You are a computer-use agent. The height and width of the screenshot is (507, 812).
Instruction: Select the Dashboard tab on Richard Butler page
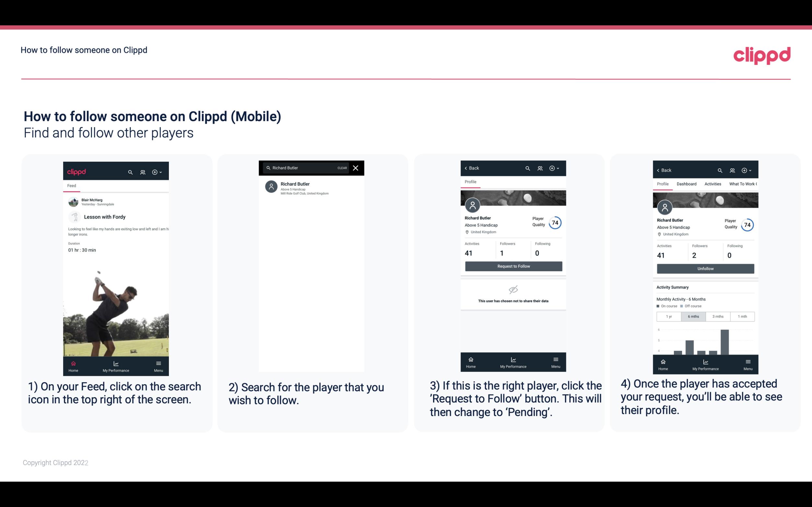coord(686,183)
